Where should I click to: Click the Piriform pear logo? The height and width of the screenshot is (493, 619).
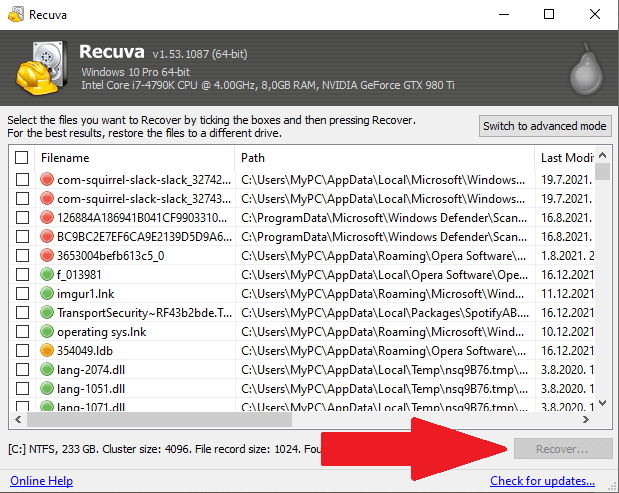click(586, 69)
